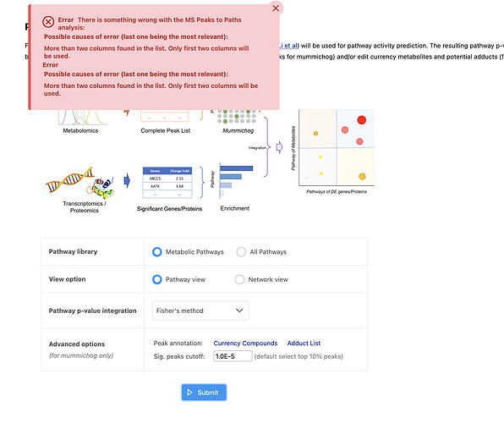Image resolution: width=504 pixels, height=423 pixels.
Task: Click the integration arrow icon
Action: click(279, 147)
